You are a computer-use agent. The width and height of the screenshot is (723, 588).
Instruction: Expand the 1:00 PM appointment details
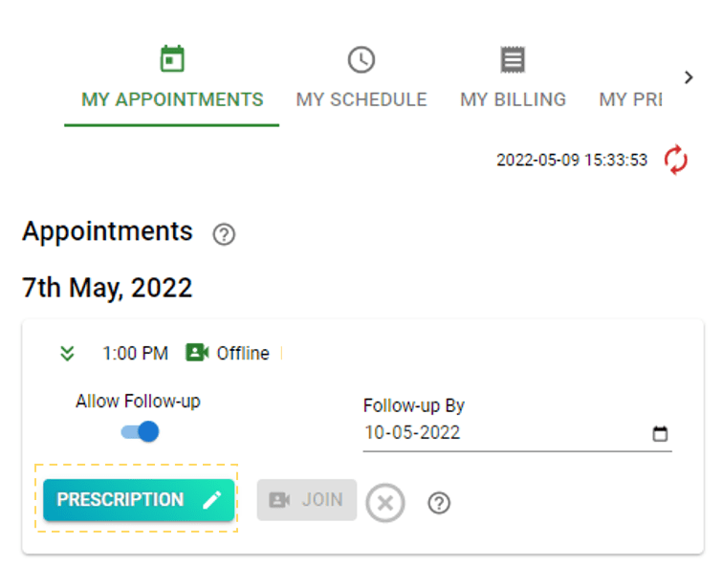point(67,353)
